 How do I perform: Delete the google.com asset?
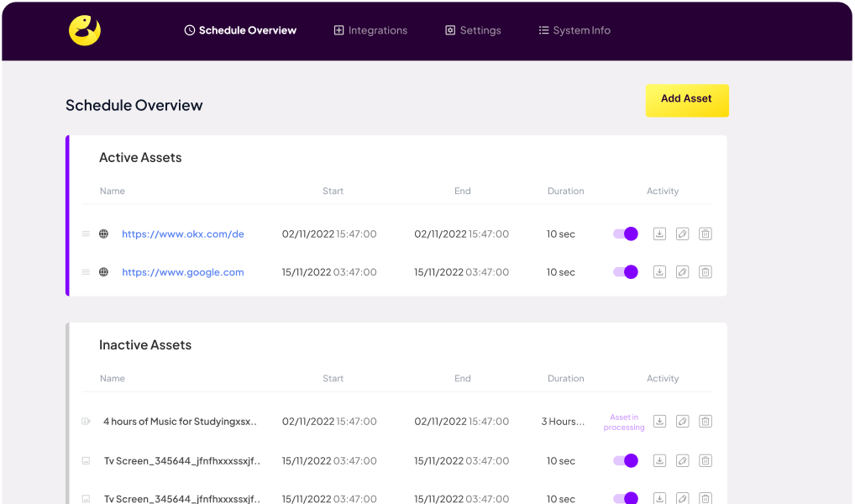coord(706,272)
